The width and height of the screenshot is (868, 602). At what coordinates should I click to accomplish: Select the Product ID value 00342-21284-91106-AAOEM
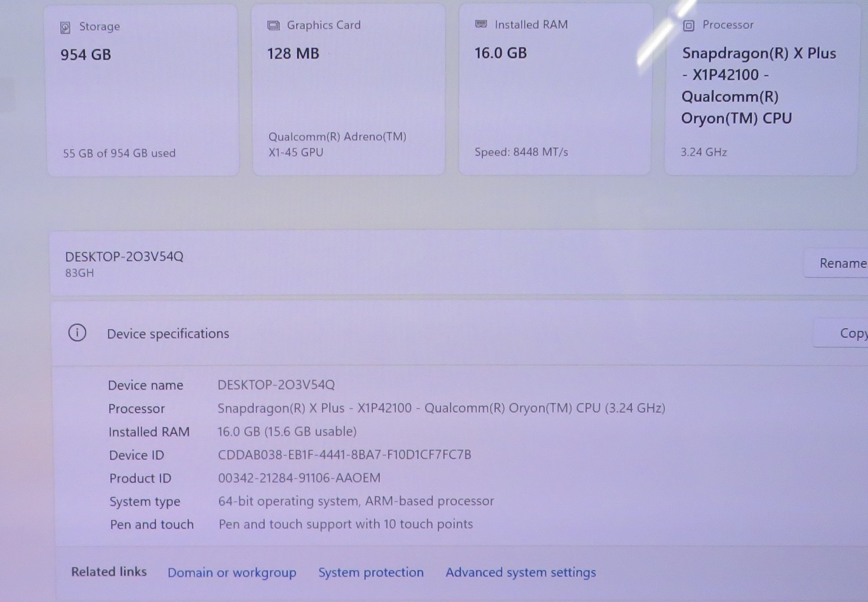tap(299, 478)
